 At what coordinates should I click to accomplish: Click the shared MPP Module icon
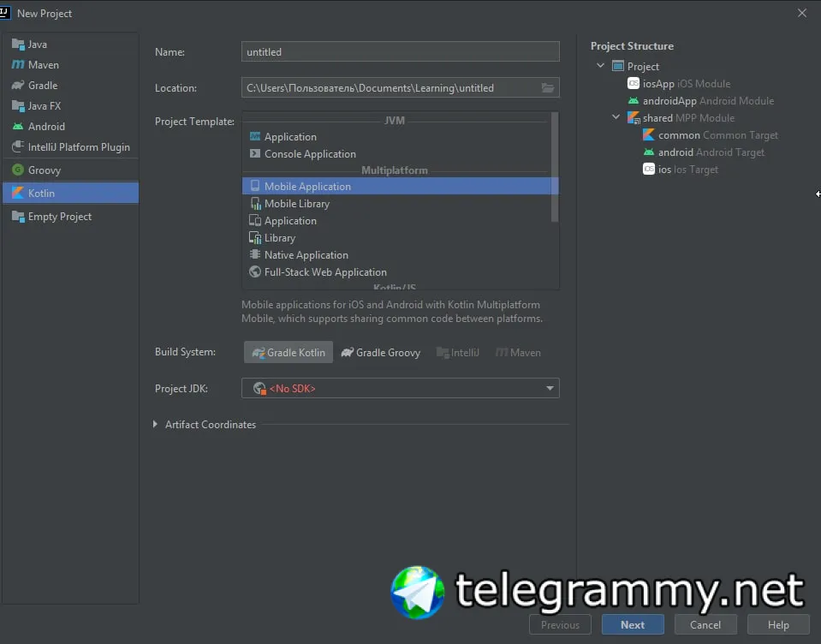(634, 118)
